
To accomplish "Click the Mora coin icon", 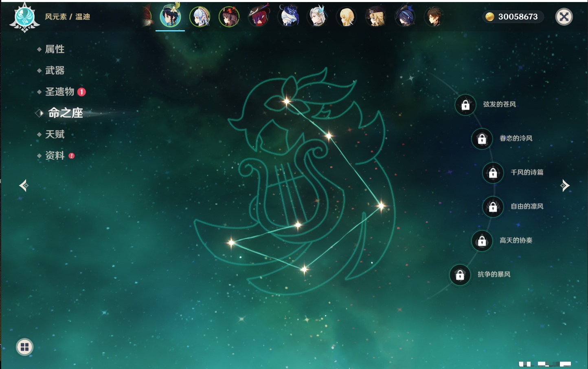I will pyautogui.click(x=490, y=17).
